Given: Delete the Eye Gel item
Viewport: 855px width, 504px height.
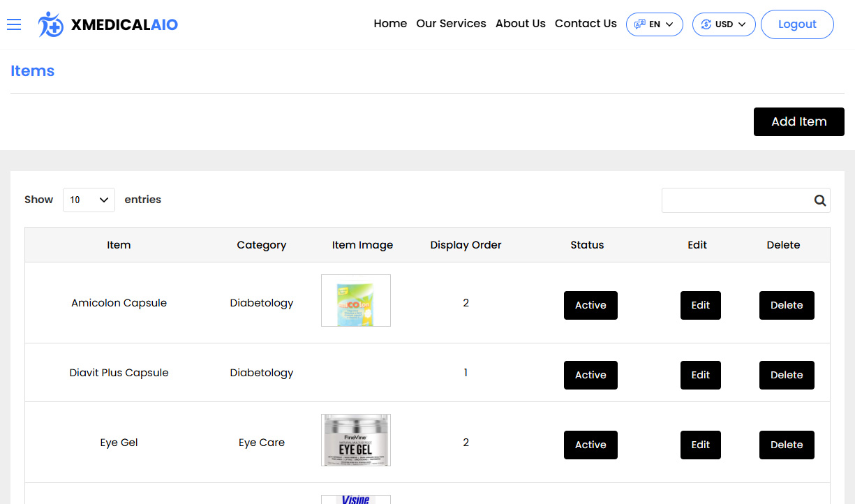Looking at the screenshot, I should click(x=787, y=445).
